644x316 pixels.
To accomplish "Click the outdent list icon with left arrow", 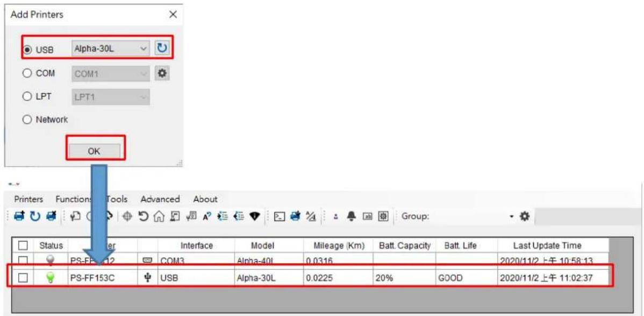I will pos(238,216).
